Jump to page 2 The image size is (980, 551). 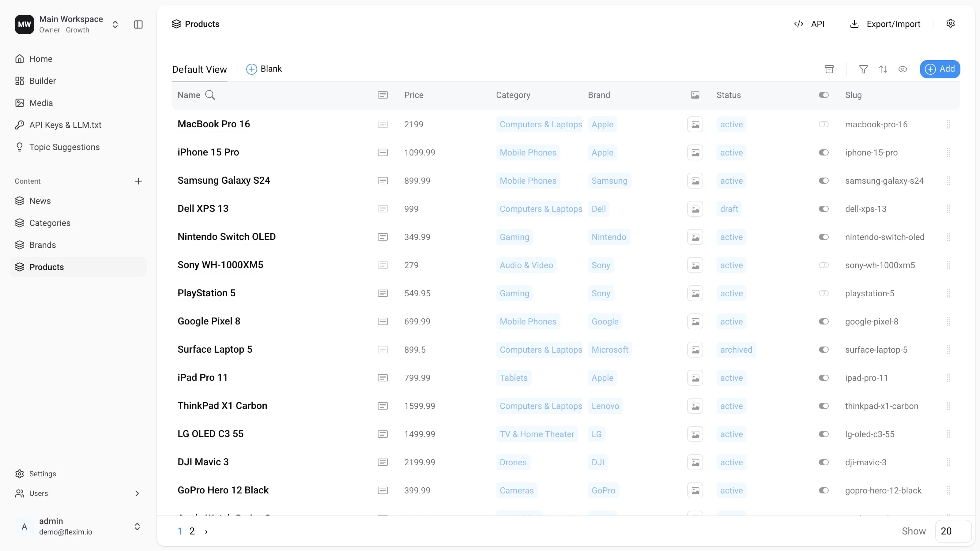192,531
